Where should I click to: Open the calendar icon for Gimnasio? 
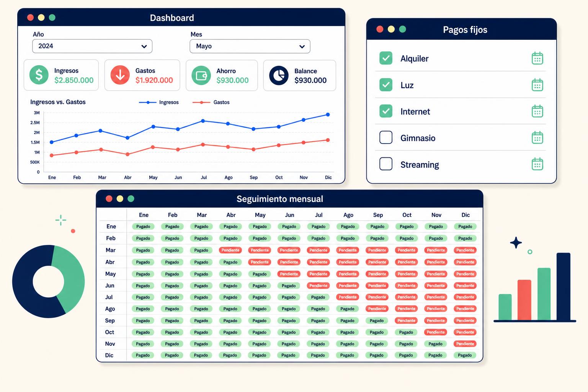click(537, 137)
